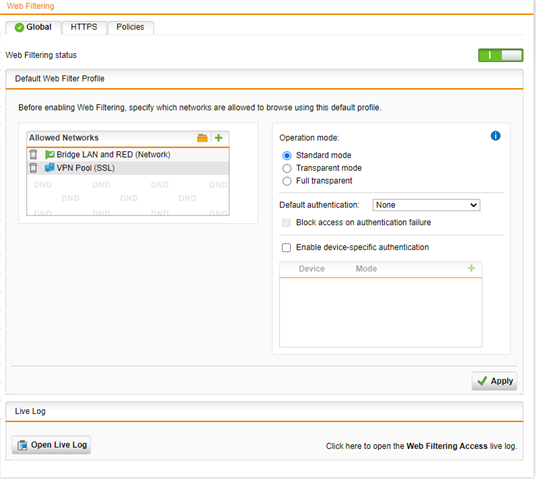Click the Open Live Log button
The height and width of the screenshot is (479, 536).
click(x=51, y=445)
